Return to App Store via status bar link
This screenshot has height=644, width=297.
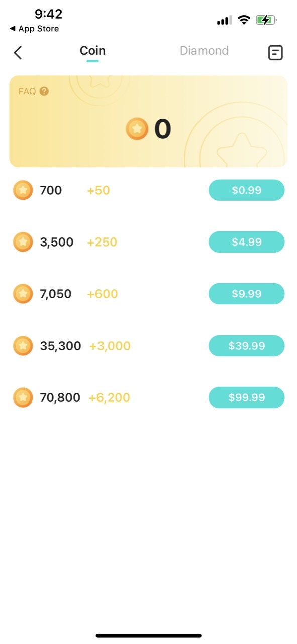point(33,29)
